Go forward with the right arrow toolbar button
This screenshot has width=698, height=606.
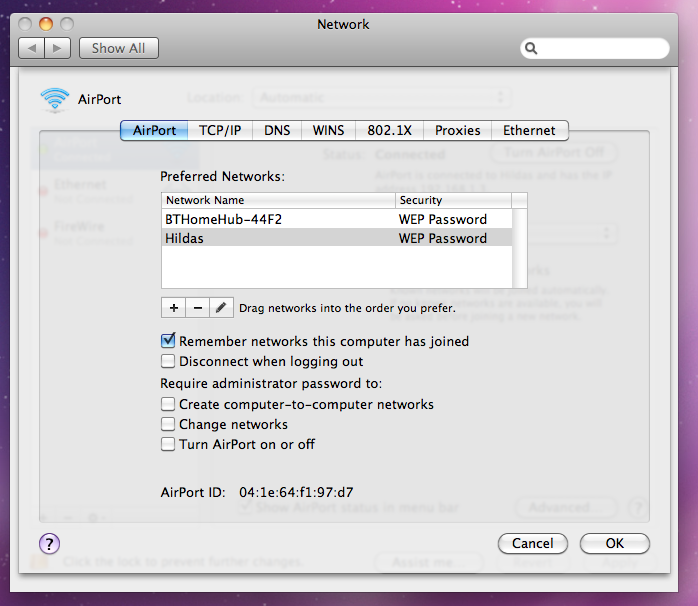pos(57,48)
